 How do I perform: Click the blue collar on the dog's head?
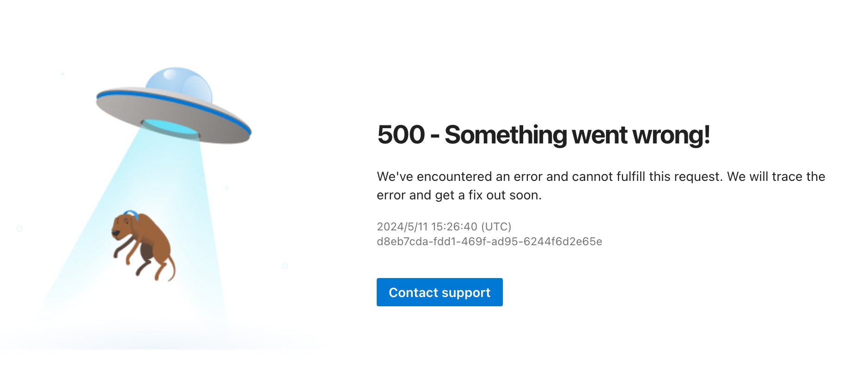[132, 214]
